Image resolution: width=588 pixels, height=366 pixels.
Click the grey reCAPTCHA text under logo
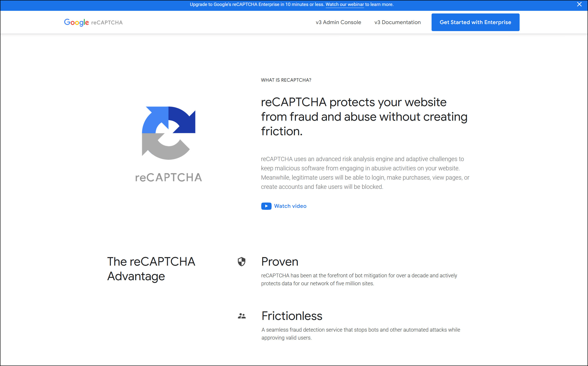pos(169,177)
